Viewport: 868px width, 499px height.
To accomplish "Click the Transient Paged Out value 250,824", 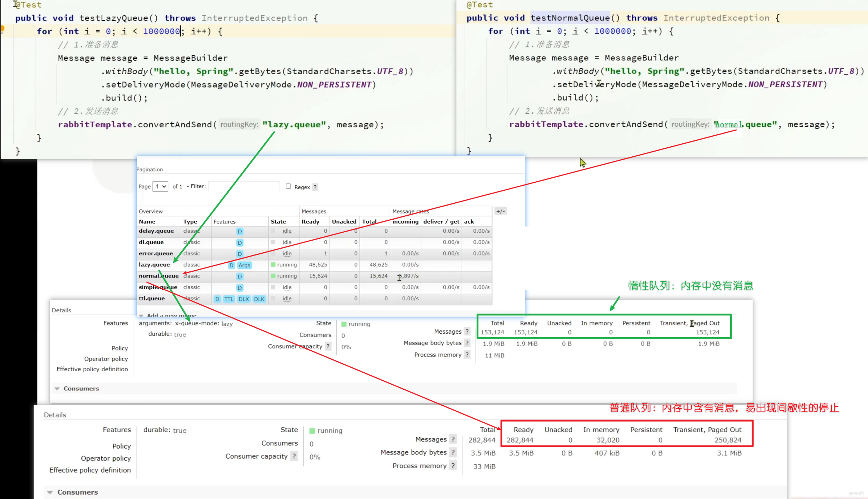I will [728, 440].
